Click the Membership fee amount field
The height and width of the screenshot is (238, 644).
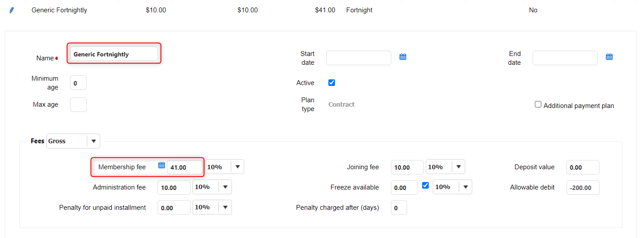click(x=185, y=167)
